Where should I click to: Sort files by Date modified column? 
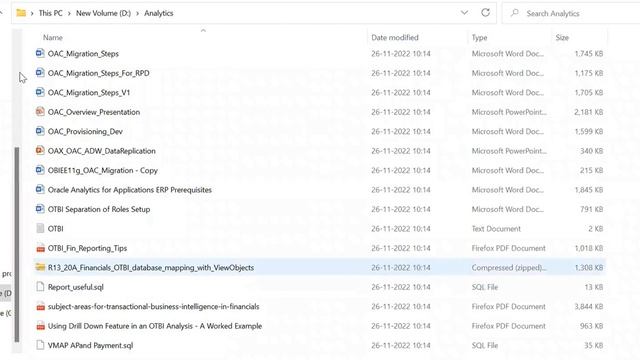point(395,38)
